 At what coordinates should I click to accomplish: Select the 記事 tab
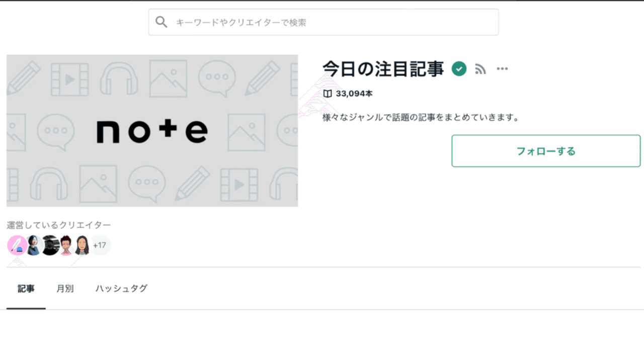pos(26,289)
